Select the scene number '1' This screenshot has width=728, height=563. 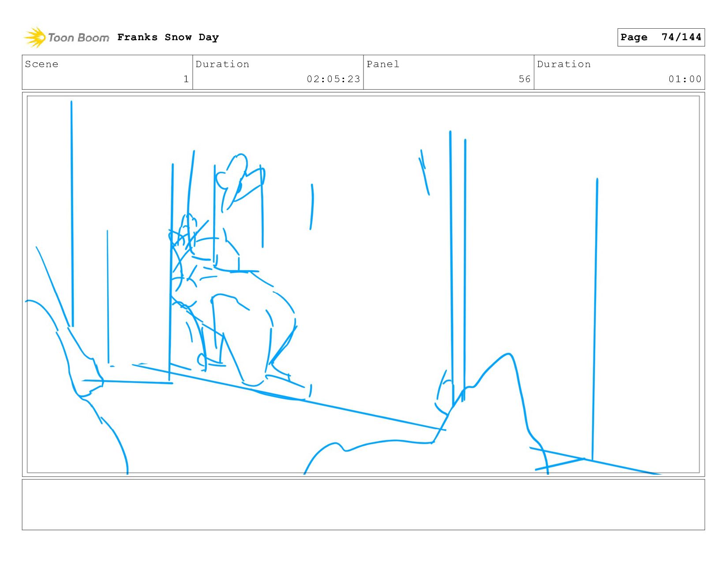[x=186, y=79]
